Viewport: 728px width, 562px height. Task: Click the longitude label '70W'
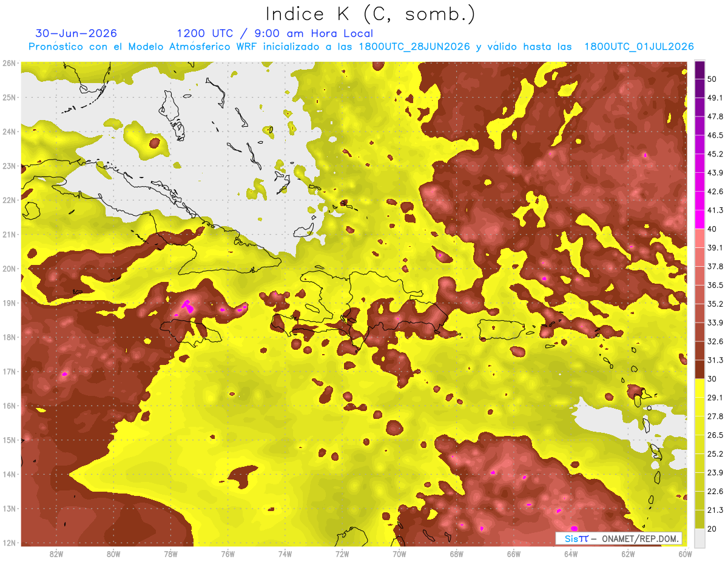(399, 554)
